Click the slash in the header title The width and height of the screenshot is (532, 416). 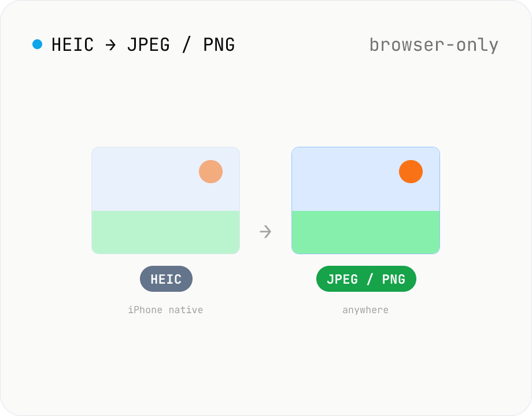[x=186, y=44]
